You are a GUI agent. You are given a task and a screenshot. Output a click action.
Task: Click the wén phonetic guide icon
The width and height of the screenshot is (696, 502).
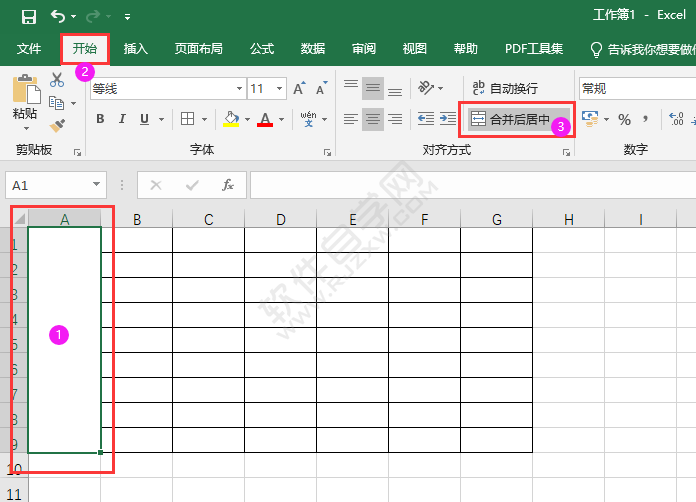pos(308,119)
